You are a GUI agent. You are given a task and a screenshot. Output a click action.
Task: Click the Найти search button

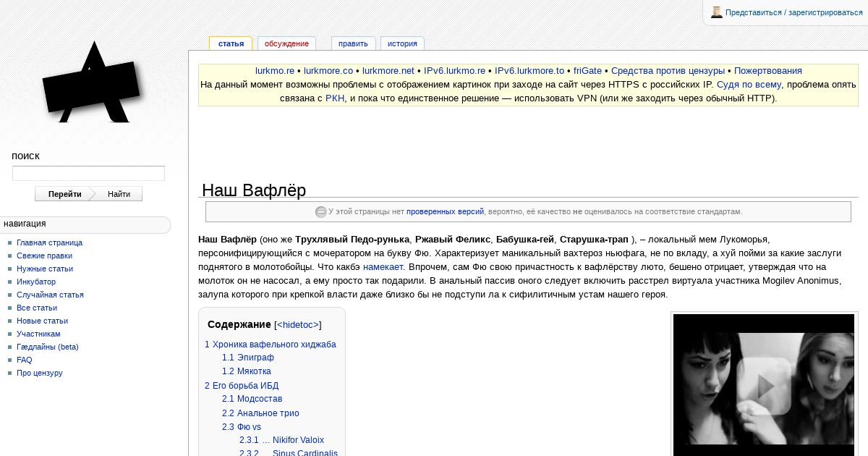pos(119,194)
